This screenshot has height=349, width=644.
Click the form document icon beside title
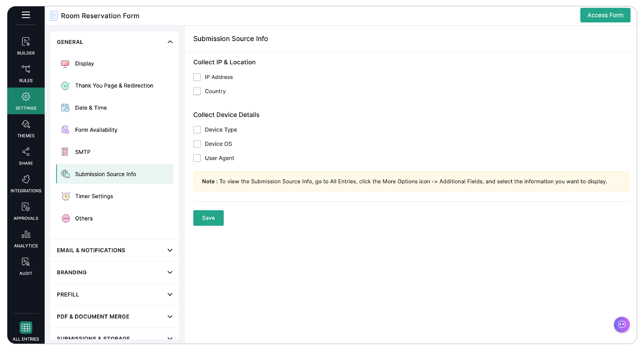(x=54, y=16)
